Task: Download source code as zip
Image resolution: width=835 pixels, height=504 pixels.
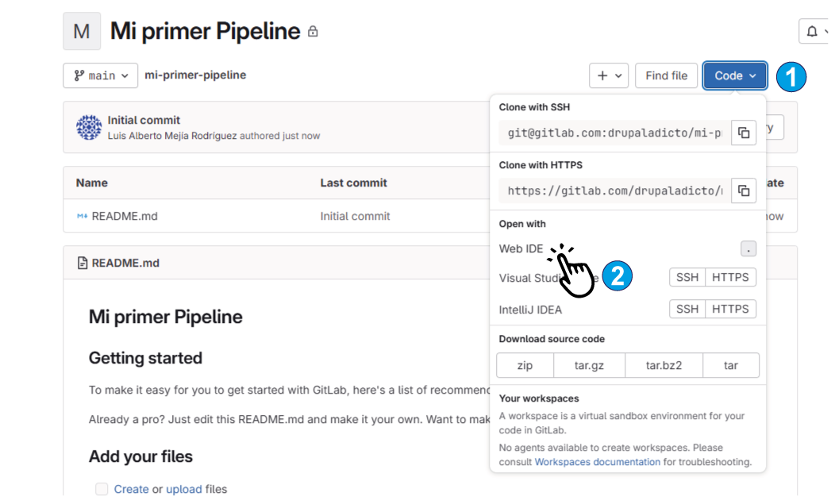Action: (525, 366)
